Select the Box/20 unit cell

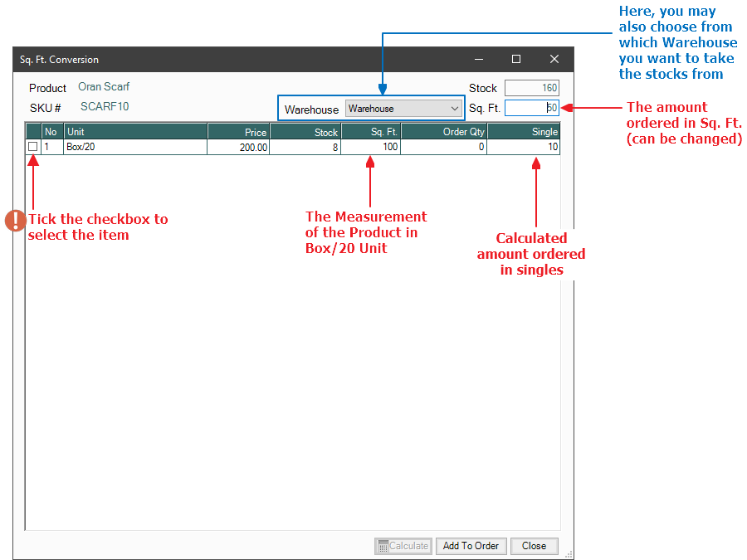coord(136,147)
